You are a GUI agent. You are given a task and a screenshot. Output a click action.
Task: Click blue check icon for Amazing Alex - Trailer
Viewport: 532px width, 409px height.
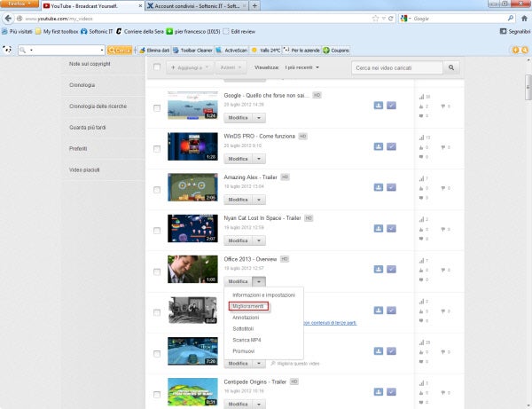click(391, 187)
